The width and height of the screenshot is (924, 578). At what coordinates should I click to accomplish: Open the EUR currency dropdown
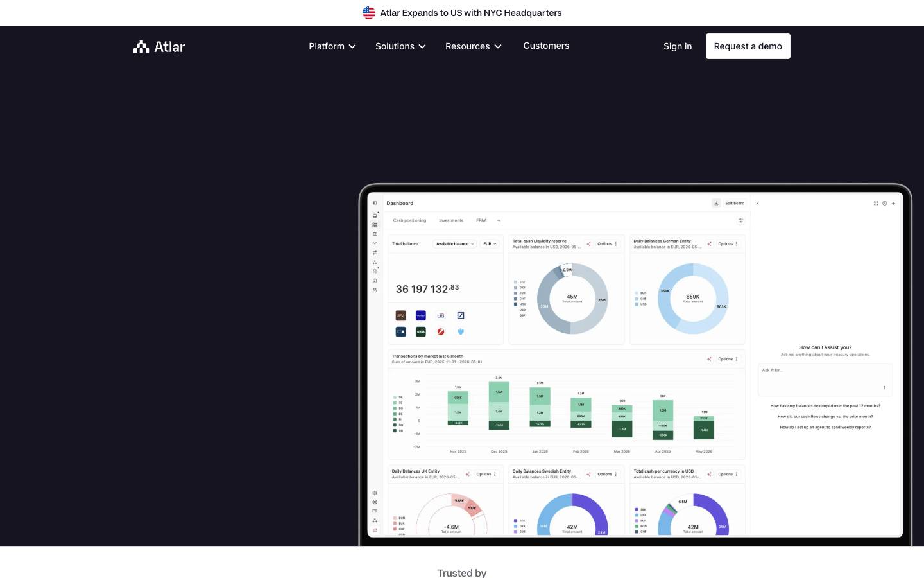click(490, 244)
